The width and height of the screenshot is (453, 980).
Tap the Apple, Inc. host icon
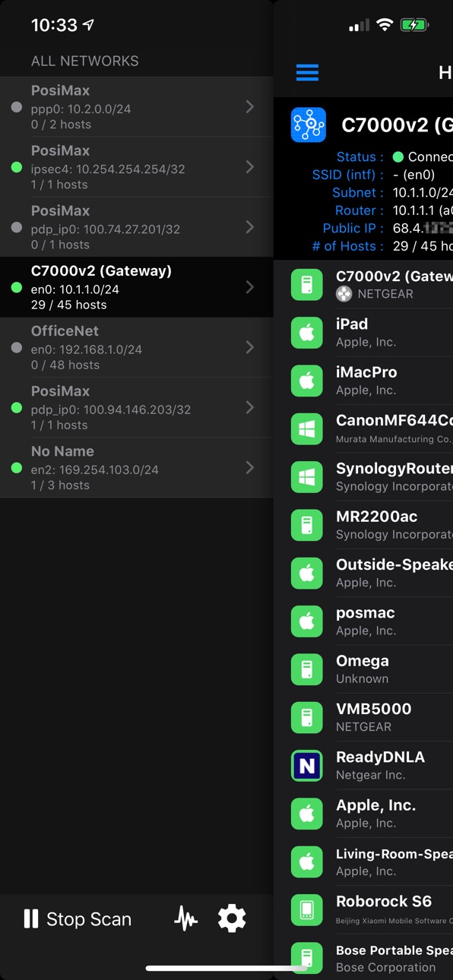point(307,813)
